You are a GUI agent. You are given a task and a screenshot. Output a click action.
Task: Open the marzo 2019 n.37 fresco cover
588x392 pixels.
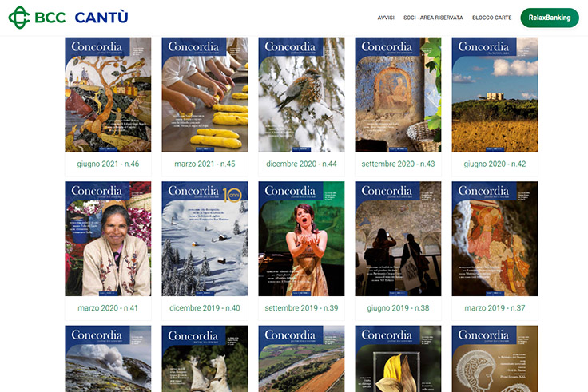pos(495,239)
